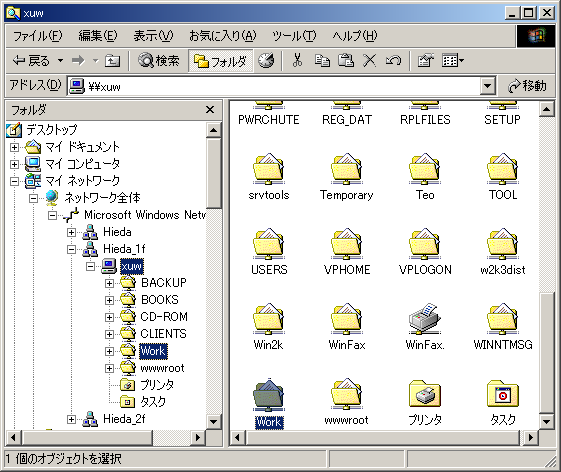Open the History toolbar icon
The width and height of the screenshot is (561, 472).
tap(266, 60)
